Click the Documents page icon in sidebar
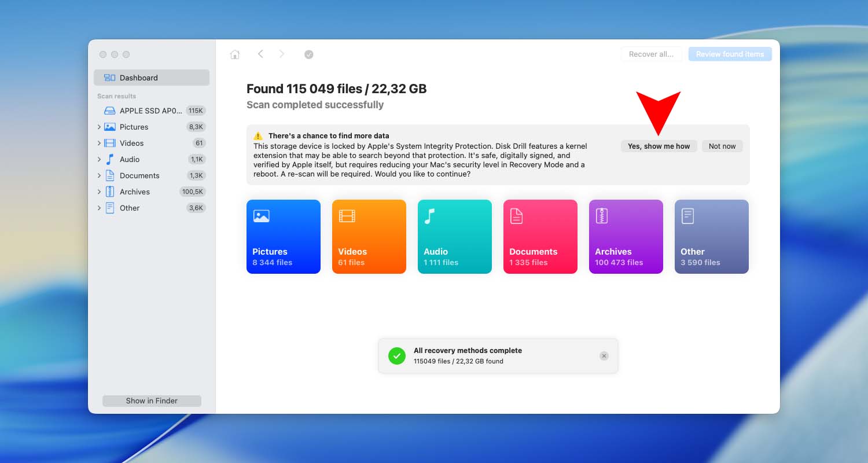The image size is (868, 463). pyautogui.click(x=109, y=175)
